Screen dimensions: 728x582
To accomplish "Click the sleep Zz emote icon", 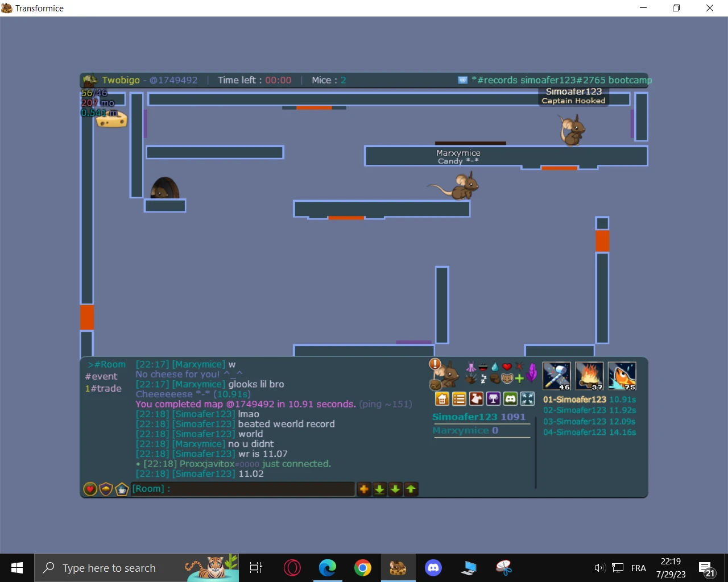I will point(483,379).
